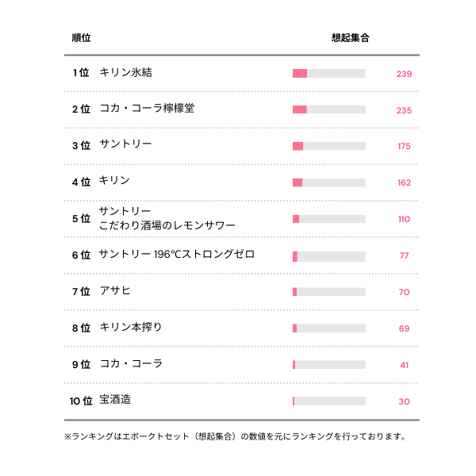Click the 10位 rank label

81,401
